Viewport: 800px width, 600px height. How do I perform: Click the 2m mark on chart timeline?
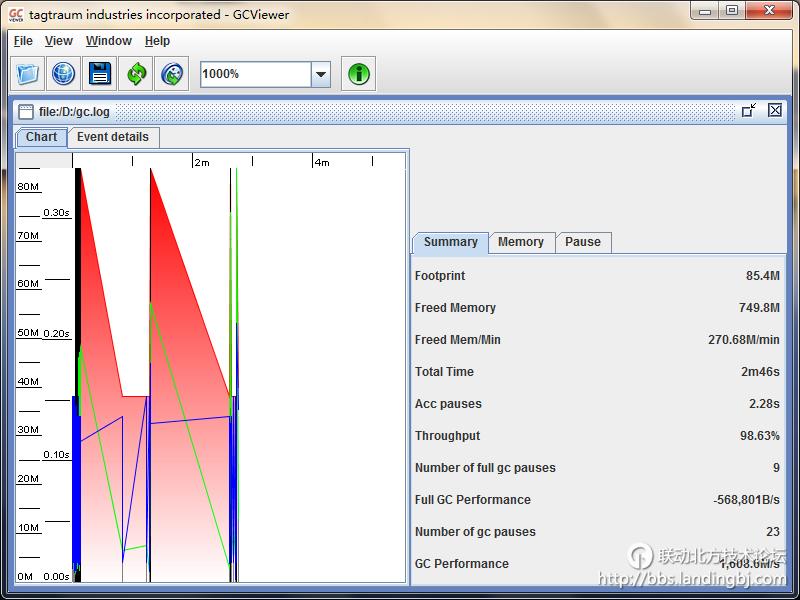point(202,162)
